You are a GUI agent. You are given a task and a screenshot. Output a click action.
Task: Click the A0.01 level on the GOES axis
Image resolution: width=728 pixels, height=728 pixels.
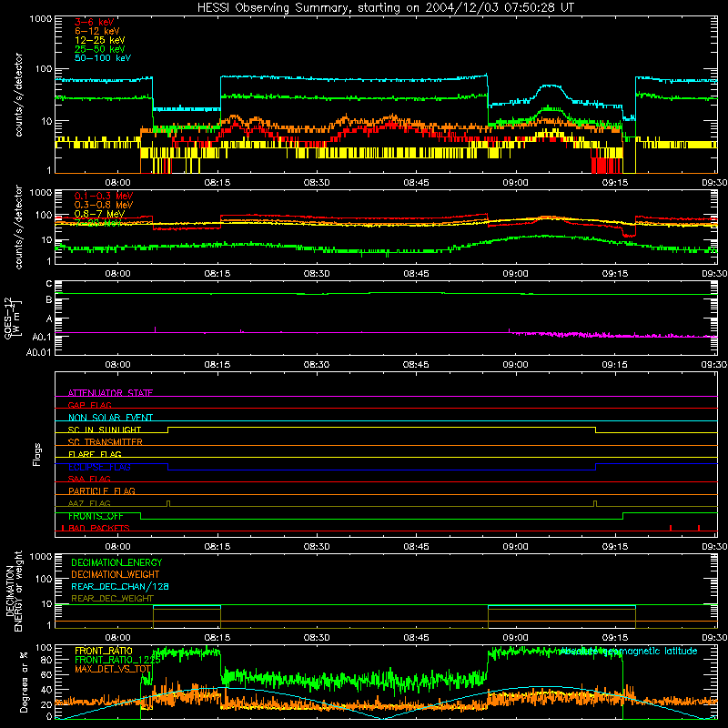39,352
